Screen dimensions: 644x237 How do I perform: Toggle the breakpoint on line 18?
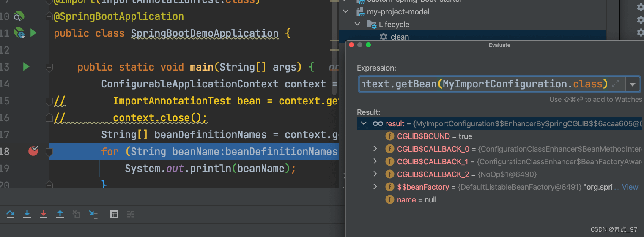click(x=33, y=151)
